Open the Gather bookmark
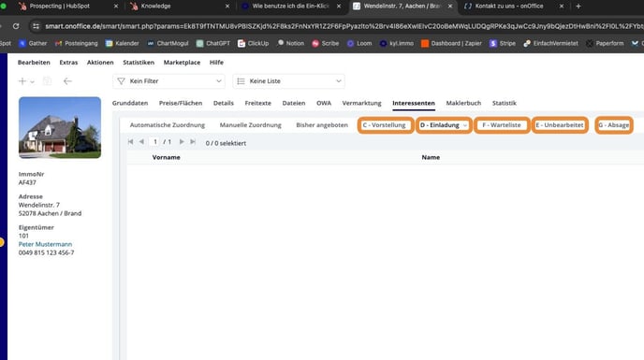 (33, 43)
